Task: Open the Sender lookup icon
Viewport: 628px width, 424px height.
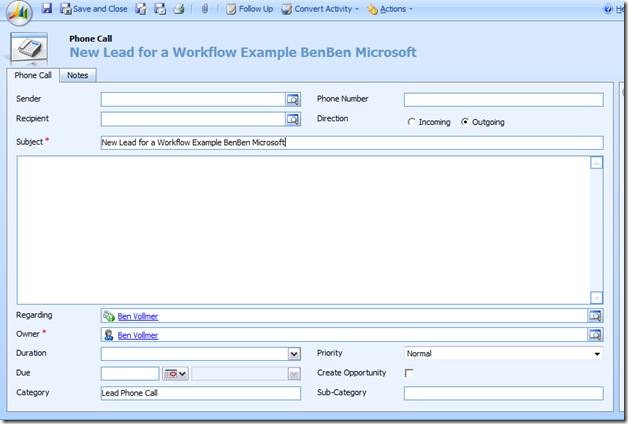Action: (x=293, y=99)
